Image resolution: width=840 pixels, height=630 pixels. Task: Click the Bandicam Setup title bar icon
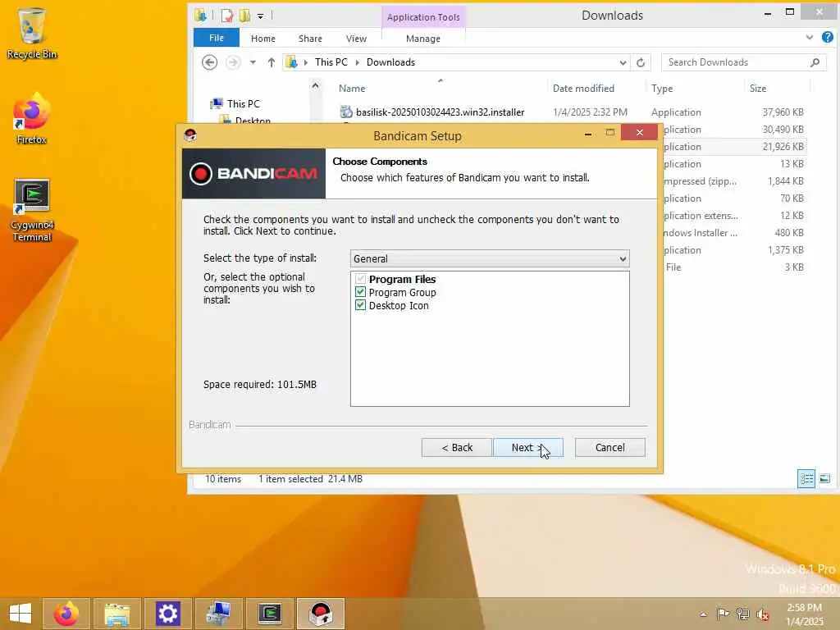[190, 135]
